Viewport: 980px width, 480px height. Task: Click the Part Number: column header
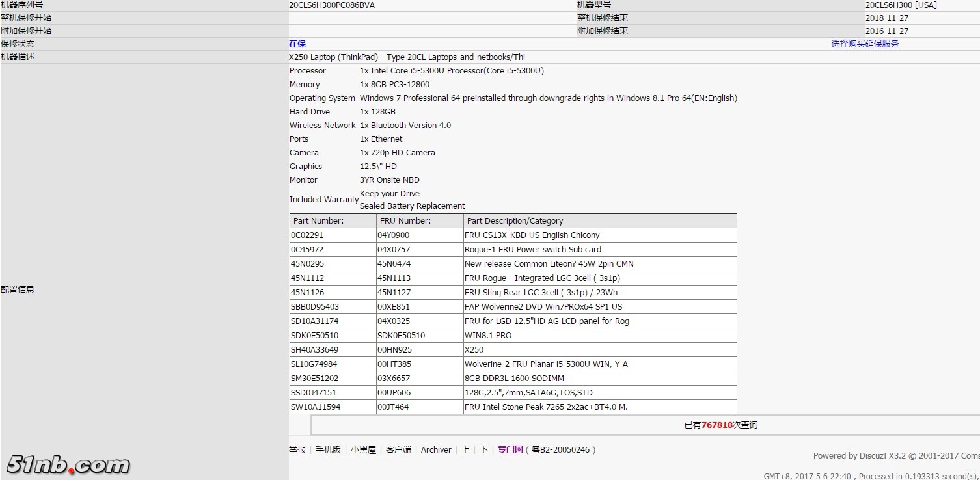[x=333, y=221]
